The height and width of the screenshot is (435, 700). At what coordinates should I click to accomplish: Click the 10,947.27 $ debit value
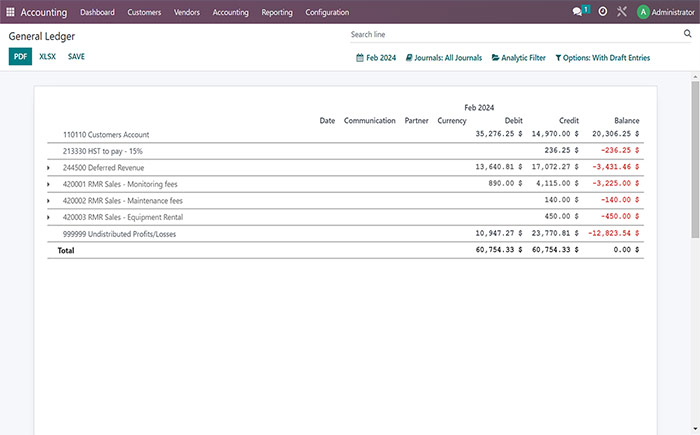click(499, 233)
